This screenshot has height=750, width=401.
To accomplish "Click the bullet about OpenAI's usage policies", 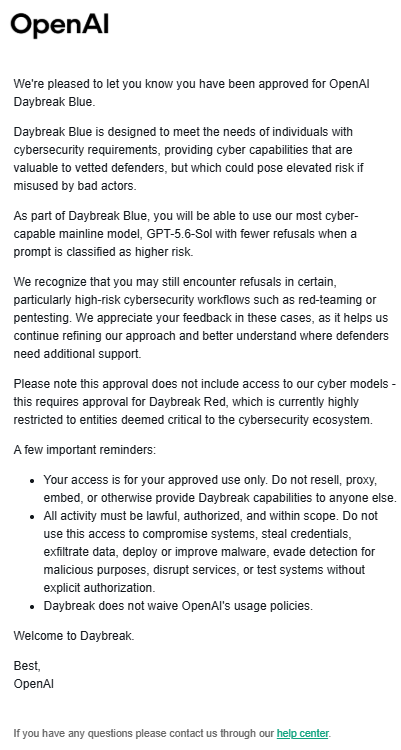I will (178, 606).
